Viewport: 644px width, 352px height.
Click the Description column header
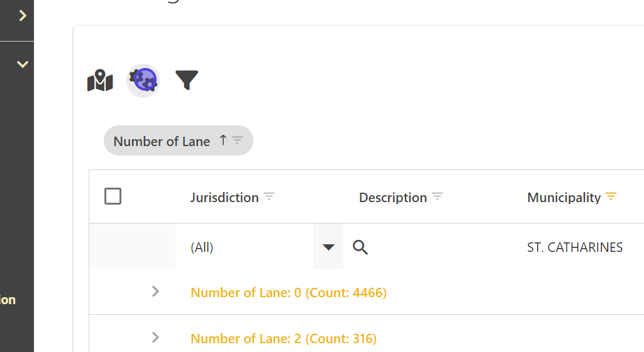(392, 198)
